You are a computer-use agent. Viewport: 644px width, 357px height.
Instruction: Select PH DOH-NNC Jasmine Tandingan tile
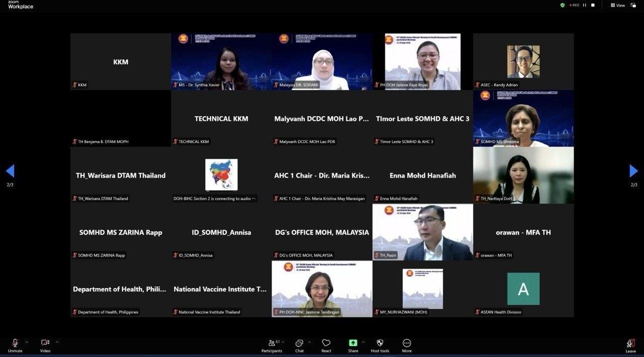point(322,289)
